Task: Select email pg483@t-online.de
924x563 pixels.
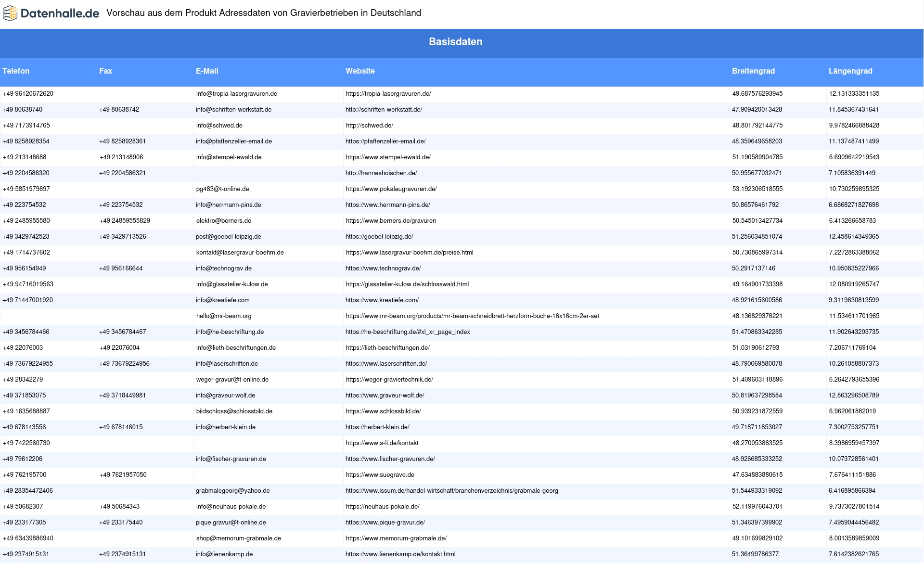Action: [x=223, y=189]
